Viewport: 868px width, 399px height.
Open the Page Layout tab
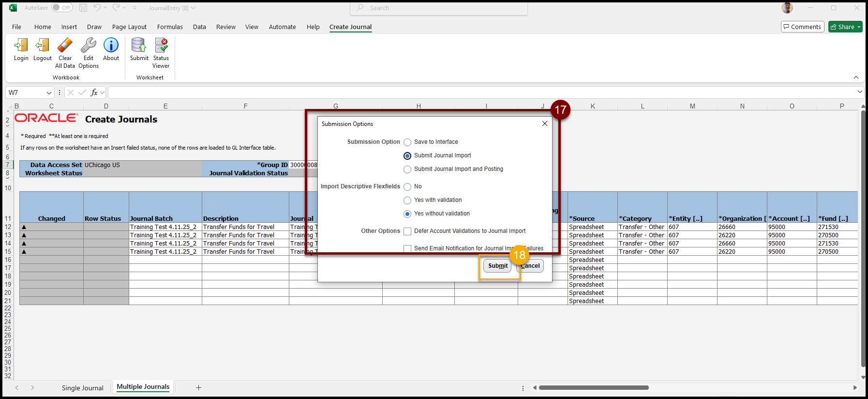(129, 27)
